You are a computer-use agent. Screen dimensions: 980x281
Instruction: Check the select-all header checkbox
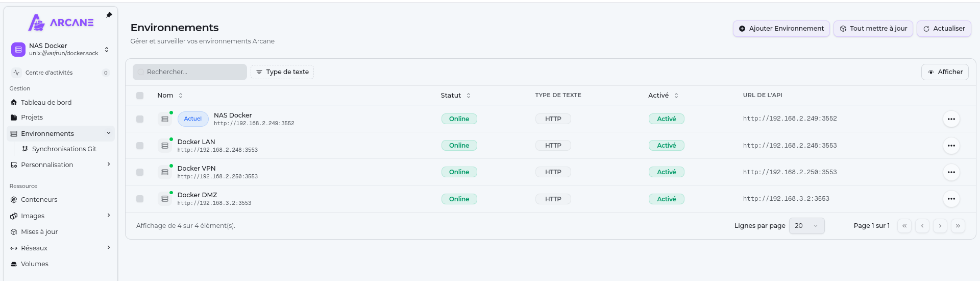point(140,96)
